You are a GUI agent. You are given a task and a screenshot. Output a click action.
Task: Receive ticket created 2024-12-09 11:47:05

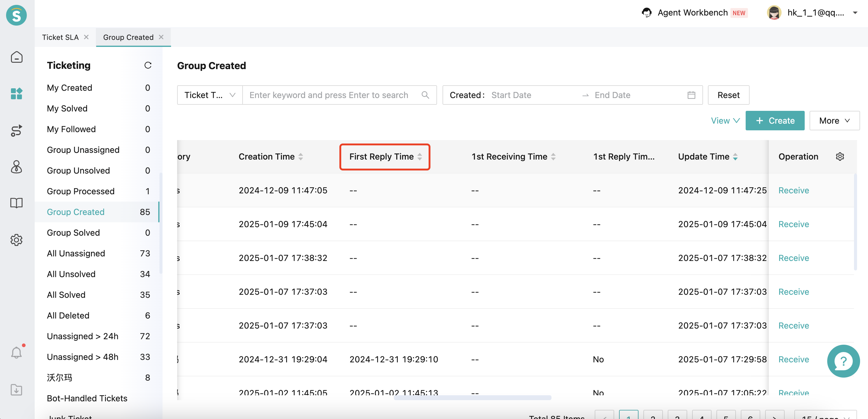click(x=793, y=190)
